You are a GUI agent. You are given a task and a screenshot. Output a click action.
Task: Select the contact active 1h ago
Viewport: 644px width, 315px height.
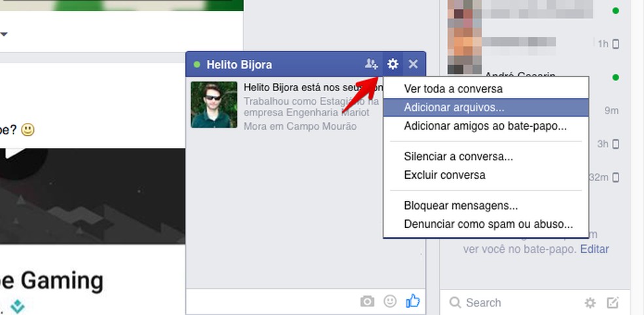coord(534,43)
